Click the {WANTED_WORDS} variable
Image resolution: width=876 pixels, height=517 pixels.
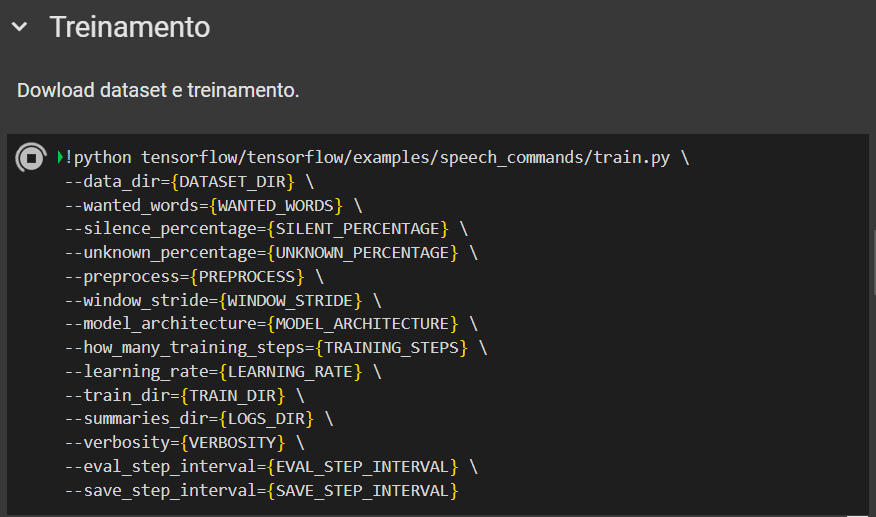coord(277,205)
